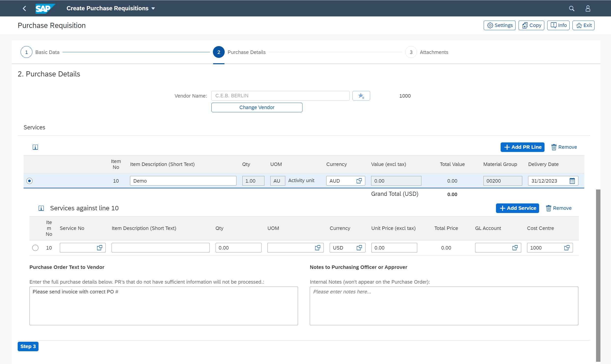The width and height of the screenshot is (611, 364).
Task: Open value help for the GL Account field
Action: point(515,248)
